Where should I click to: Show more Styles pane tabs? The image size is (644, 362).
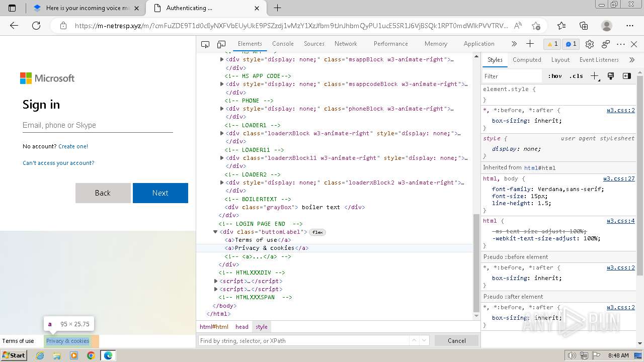click(632, 60)
